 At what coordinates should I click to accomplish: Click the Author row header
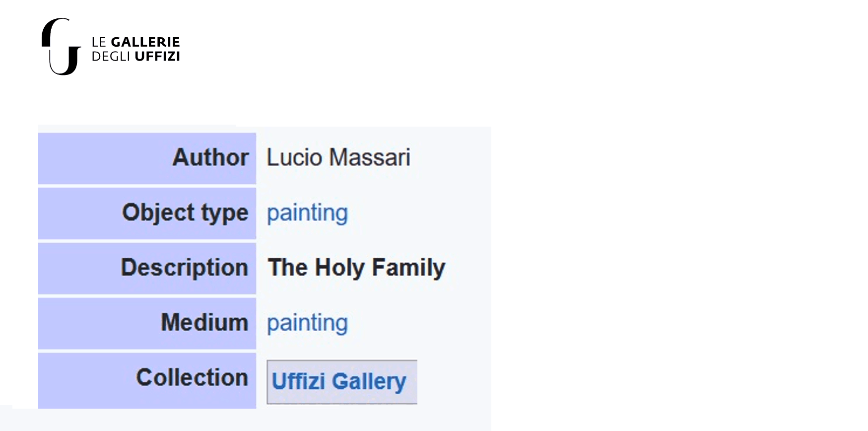point(147,158)
